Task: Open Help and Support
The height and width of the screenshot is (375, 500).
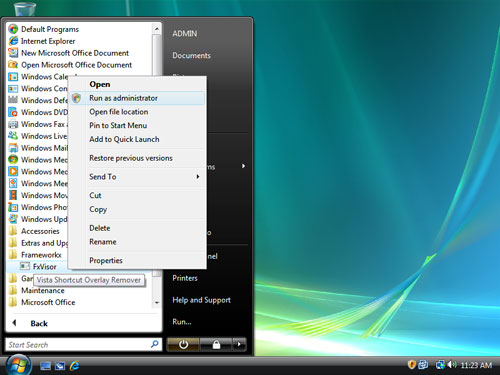Action: coord(201,300)
